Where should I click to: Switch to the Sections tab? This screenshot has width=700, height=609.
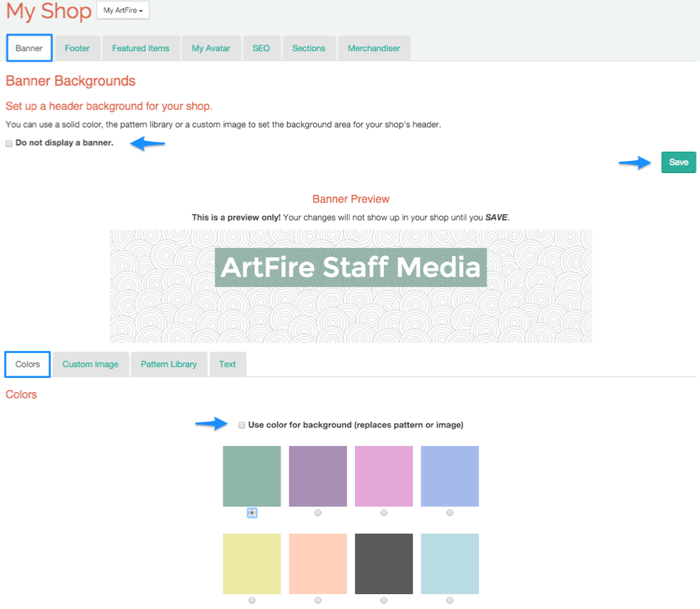(309, 48)
